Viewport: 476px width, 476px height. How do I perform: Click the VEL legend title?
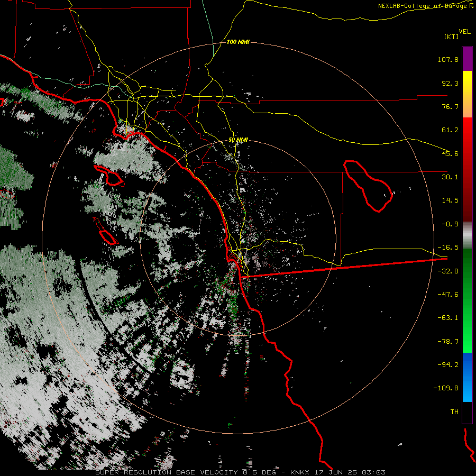click(464, 31)
